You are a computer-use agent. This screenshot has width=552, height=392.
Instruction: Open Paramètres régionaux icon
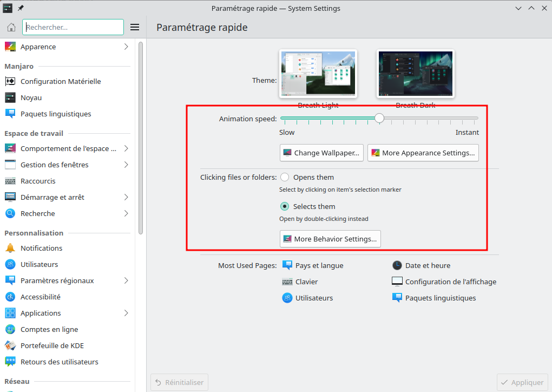coord(10,280)
